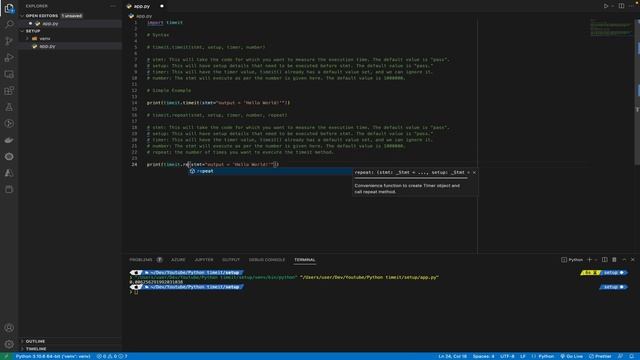
Task: Expand the Timeline section
Action: click(36, 349)
